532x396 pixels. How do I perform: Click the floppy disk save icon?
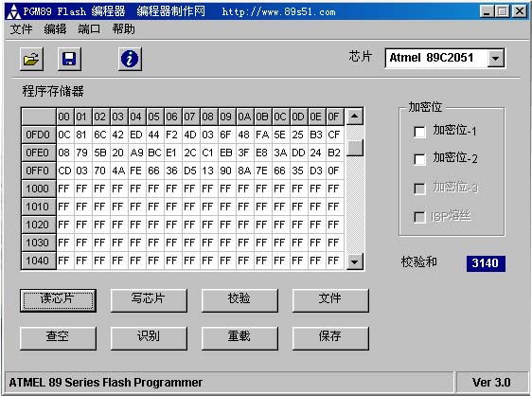(x=69, y=59)
